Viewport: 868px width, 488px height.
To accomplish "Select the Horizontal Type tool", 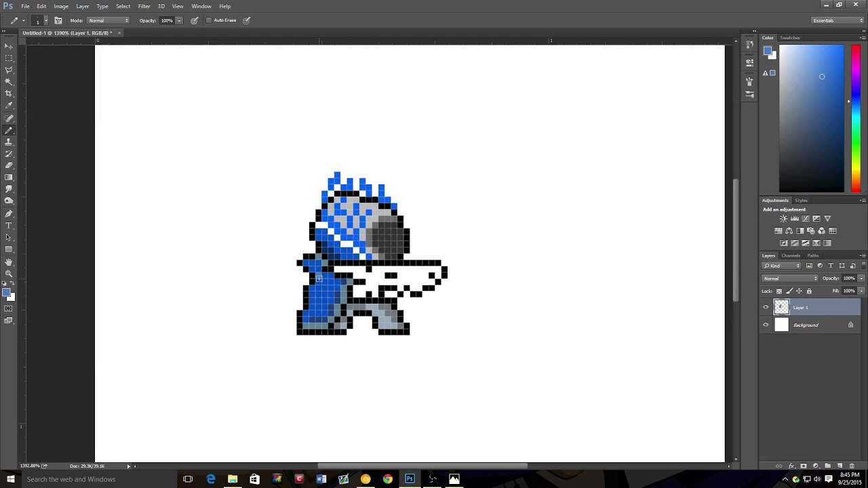I will tap(9, 226).
